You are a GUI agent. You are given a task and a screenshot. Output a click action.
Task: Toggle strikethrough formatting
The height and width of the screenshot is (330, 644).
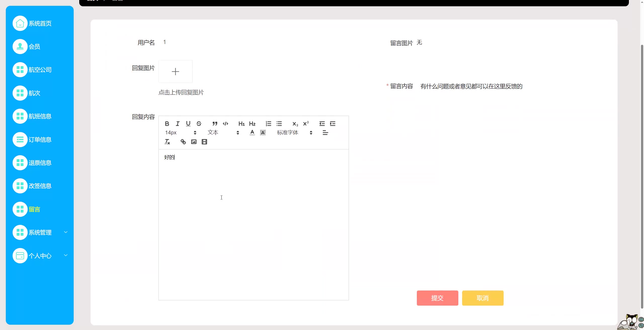click(x=199, y=123)
